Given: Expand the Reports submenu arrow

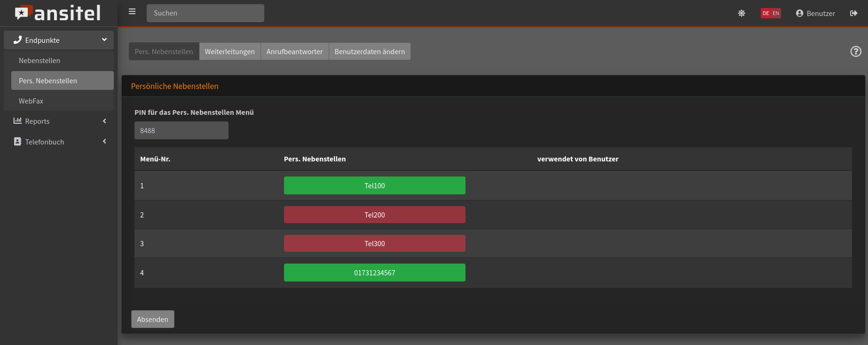Looking at the screenshot, I should point(104,121).
